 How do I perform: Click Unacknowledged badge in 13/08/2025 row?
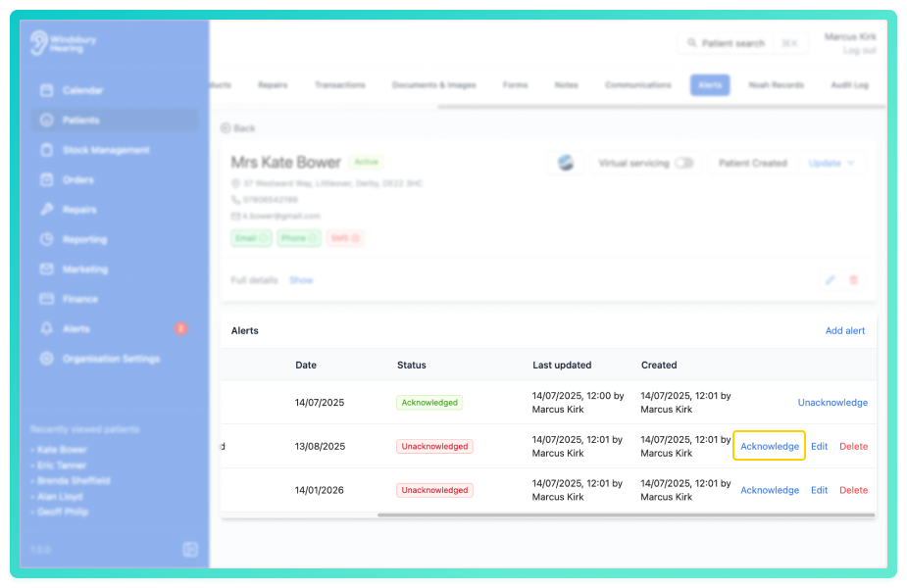[434, 446]
